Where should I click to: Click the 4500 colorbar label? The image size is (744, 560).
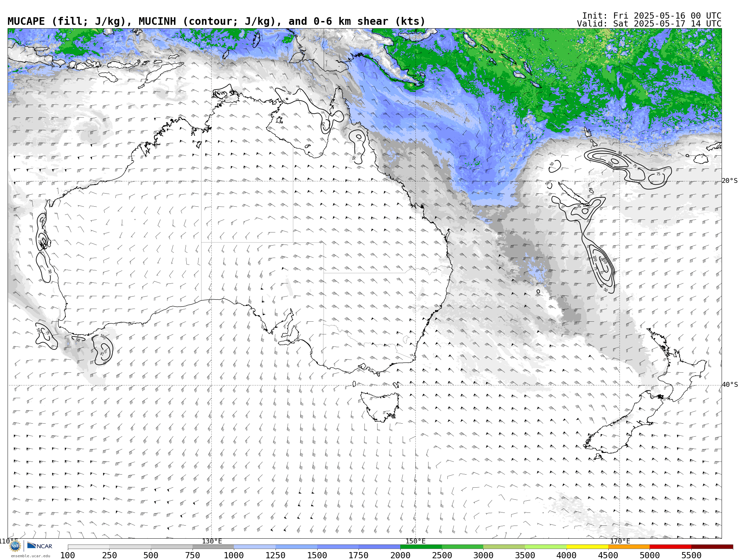[608, 555]
